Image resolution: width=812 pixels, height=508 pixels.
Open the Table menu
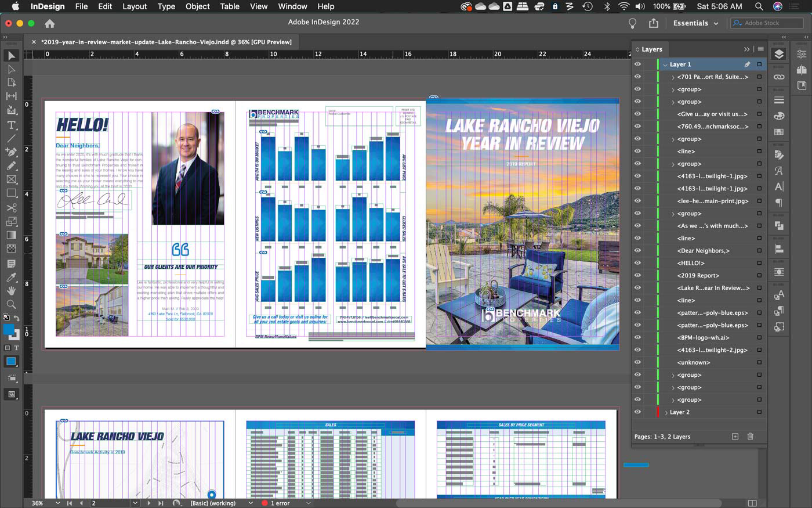pos(230,6)
